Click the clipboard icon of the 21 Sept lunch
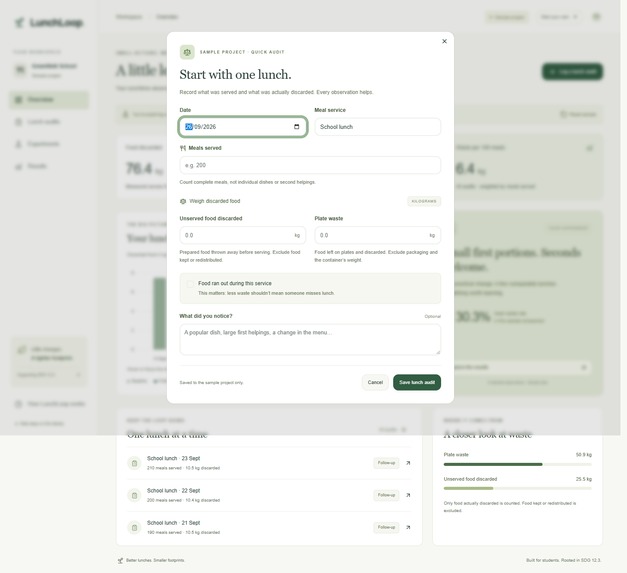This screenshot has width=627, height=573. pyautogui.click(x=134, y=527)
